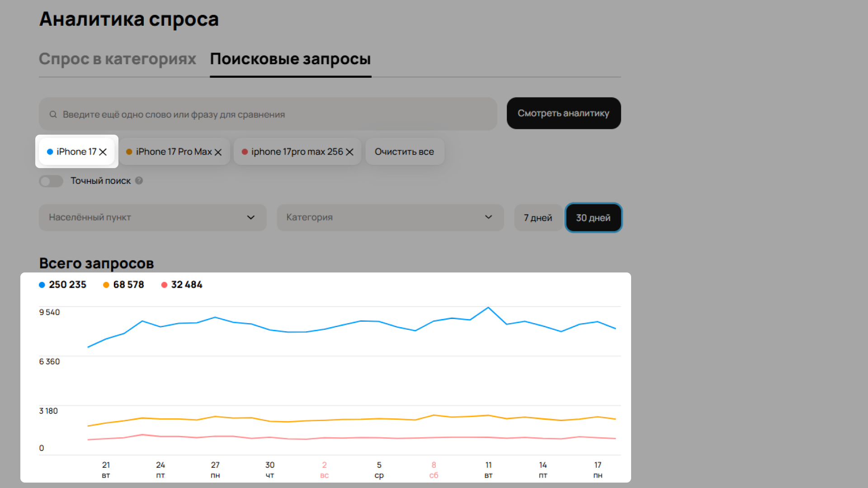868x488 pixels.
Task: Click Смотреть аналитику button
Action: [564, 113]
